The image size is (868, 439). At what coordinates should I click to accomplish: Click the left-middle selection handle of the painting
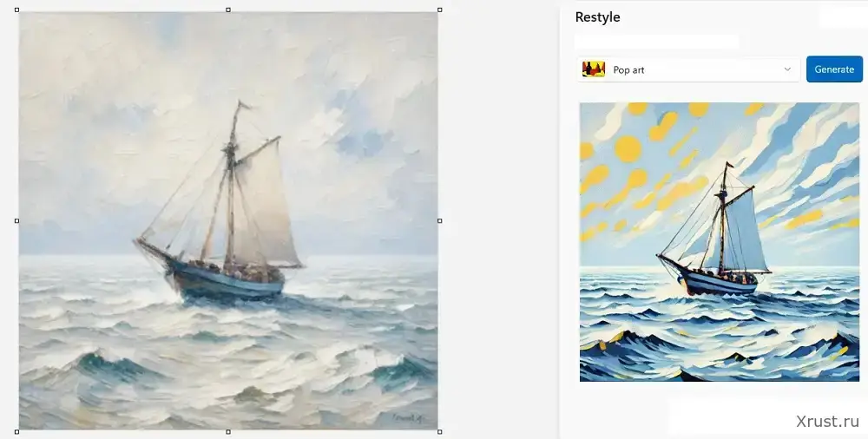click(17, 220)
